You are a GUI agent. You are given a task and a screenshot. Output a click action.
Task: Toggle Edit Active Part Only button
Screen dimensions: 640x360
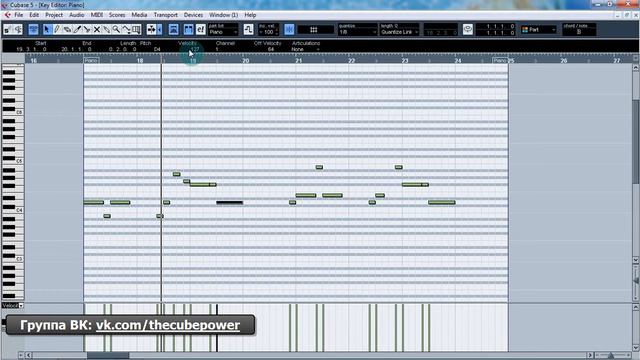188,29
